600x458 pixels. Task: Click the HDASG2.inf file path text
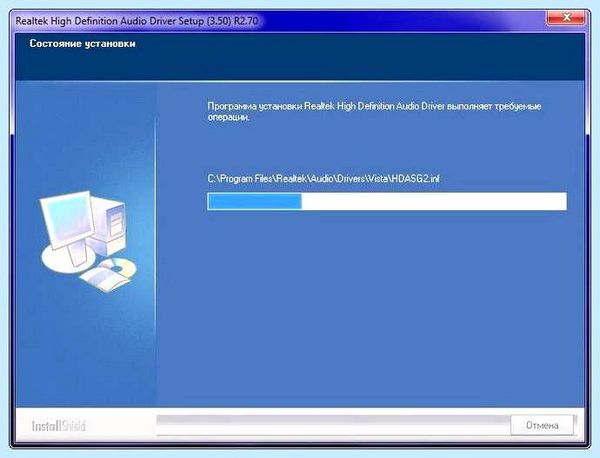point(324,179)
